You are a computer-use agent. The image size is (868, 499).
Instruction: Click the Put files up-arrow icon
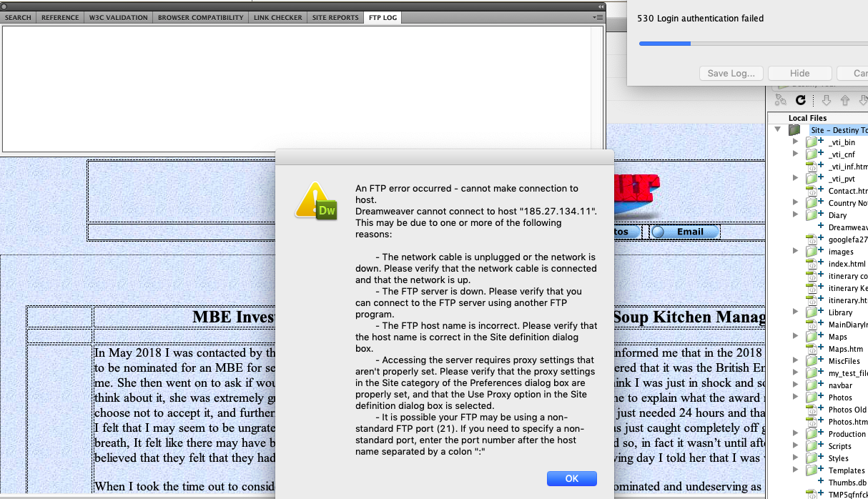(845, 101)
